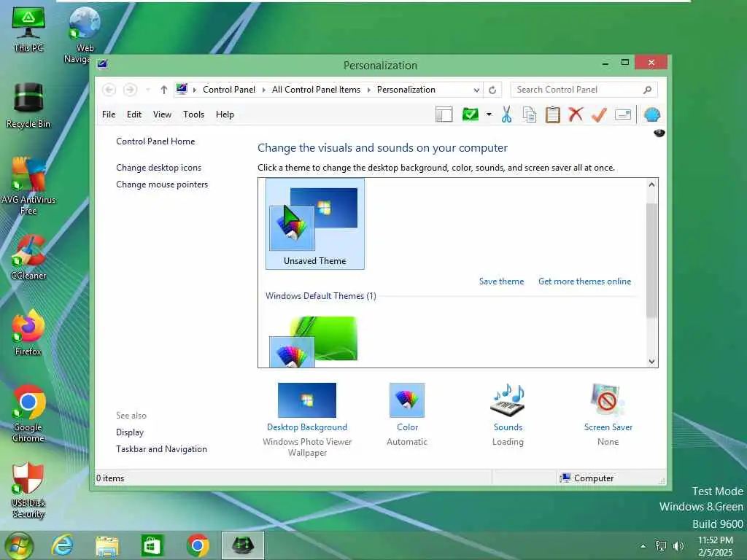Image resolution: width=747 pixels, height=560 pixels.
Task: Click the Forward navigation arrow
Action: point(130,90)
